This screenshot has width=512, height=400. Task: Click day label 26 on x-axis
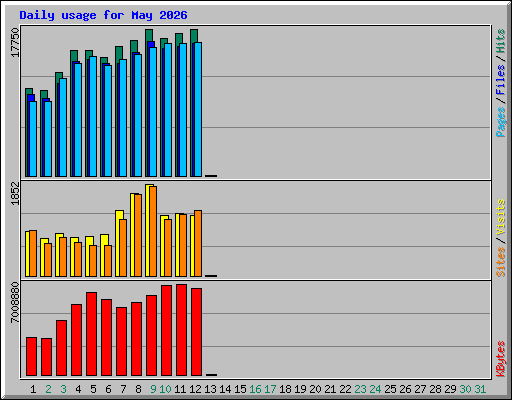[405, 389]
